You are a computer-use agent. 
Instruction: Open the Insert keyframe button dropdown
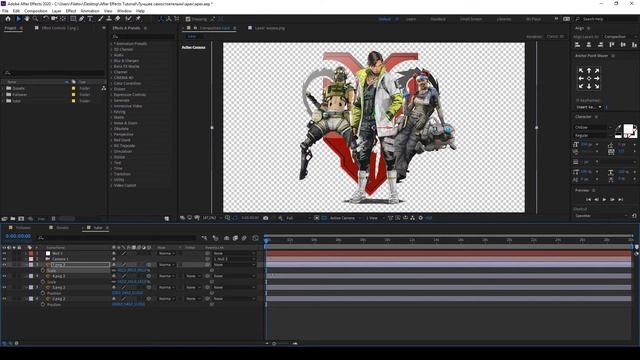[589, 107]
